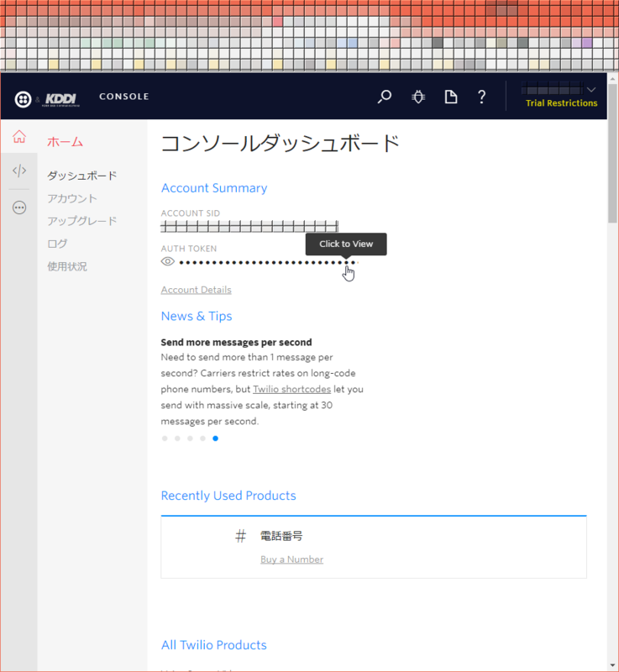Screen dimensions: 619x672
Task: Click the ACCOUNT SID label
Action: tap(190, 213)
